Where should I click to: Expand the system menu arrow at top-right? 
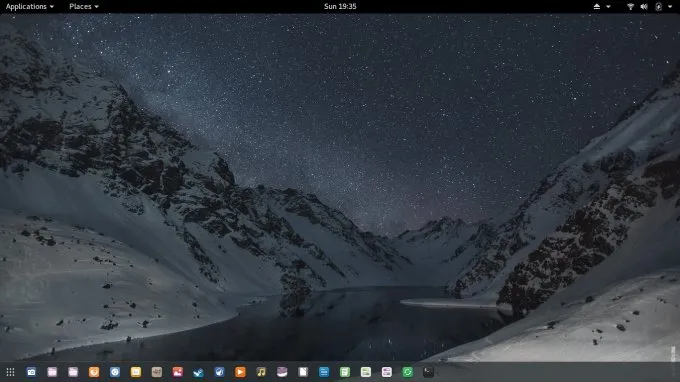click(670, 7)
